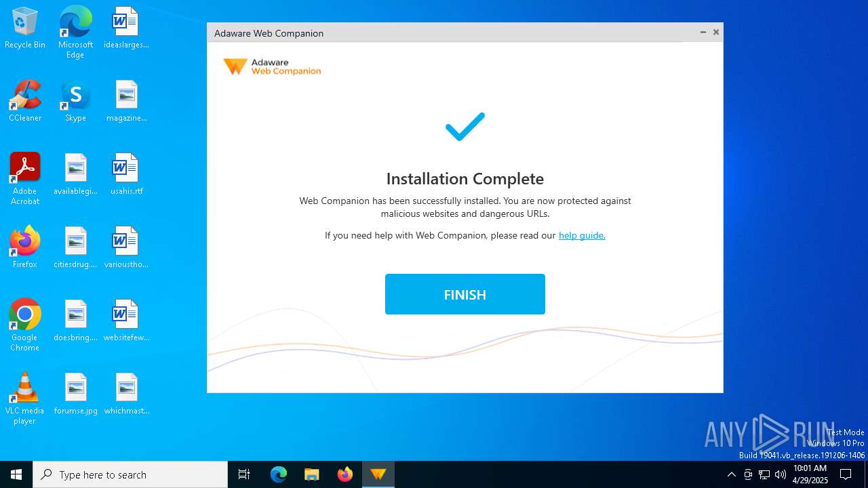Select the Skype desktop shortcut
The height and width of the screenshot is (488, 868).
click(x=75, y=102)
